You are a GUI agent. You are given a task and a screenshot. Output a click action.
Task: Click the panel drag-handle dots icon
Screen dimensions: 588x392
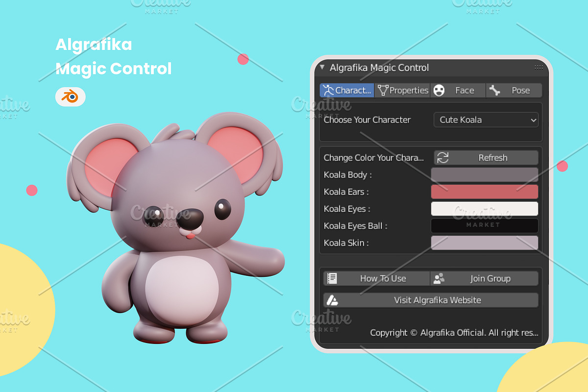click(x=539, y=68)
